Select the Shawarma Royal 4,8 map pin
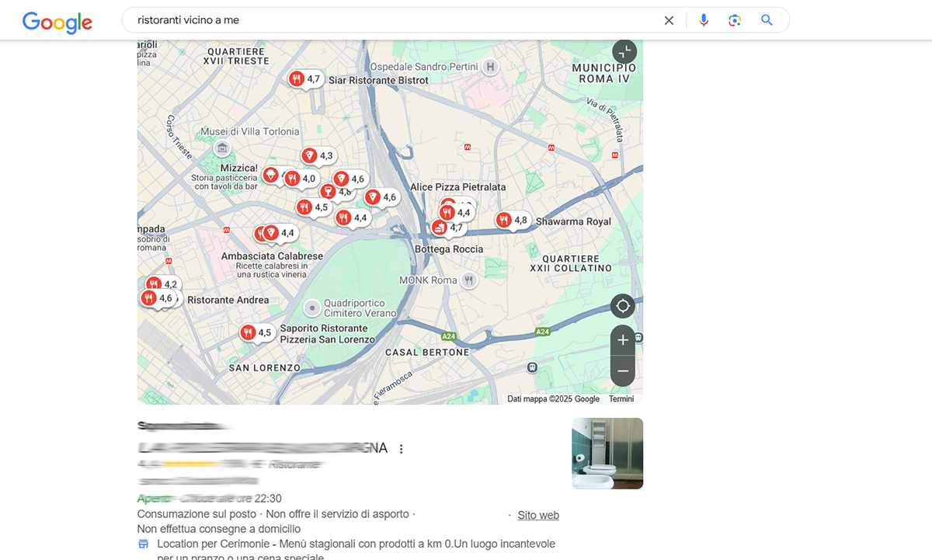 (505, 221)
